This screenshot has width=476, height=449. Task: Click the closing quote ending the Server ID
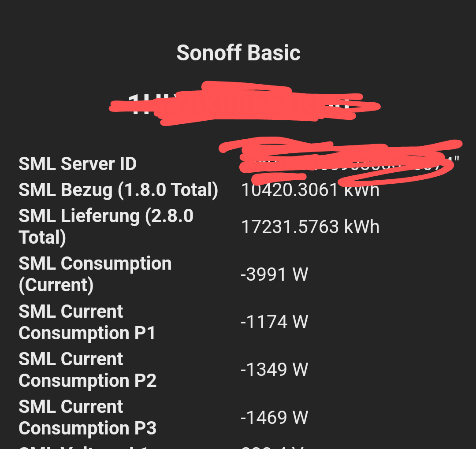click(457, 158)
